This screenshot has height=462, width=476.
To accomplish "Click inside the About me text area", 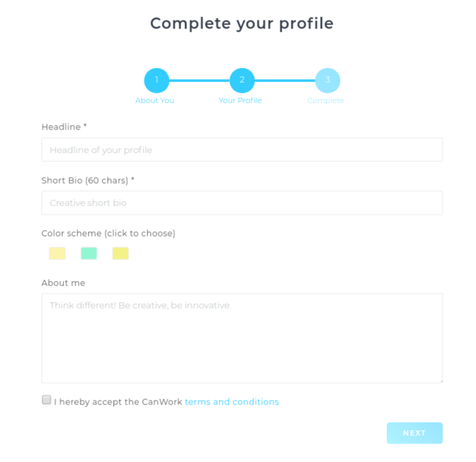I will click(x=242, y=338).
